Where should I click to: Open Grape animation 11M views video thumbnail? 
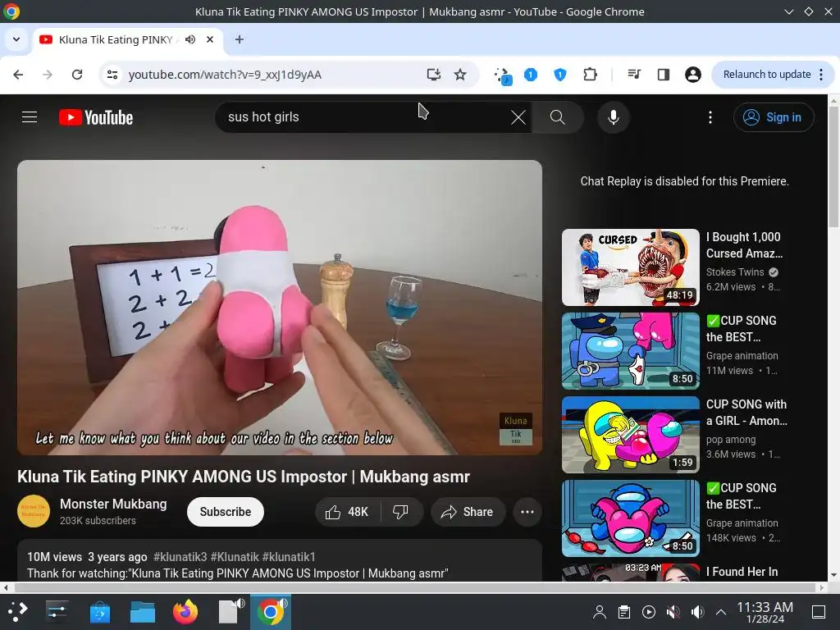click(x=631, y=351)
